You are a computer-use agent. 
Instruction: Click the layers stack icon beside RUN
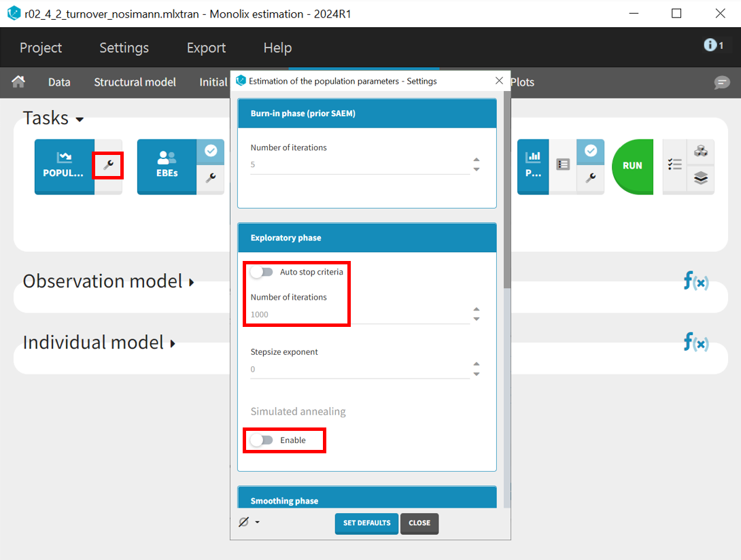[x=701, y=179]
